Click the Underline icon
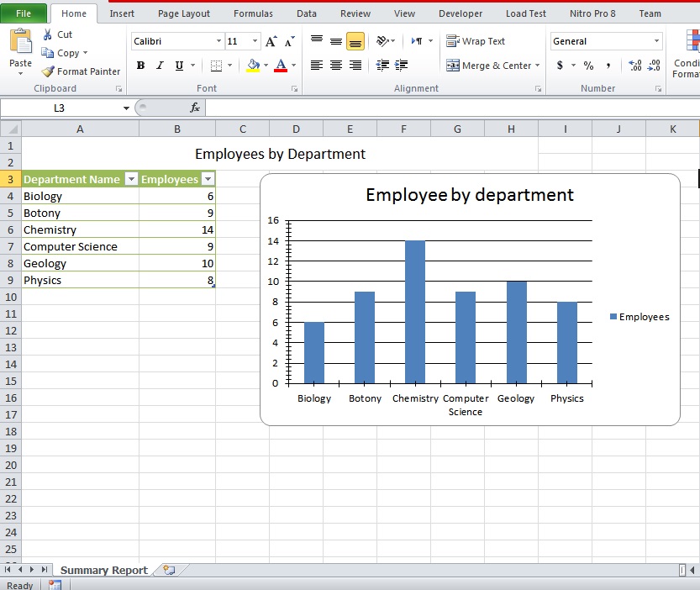The height and width of the screenshot is (590, 700). coord(178,66)
